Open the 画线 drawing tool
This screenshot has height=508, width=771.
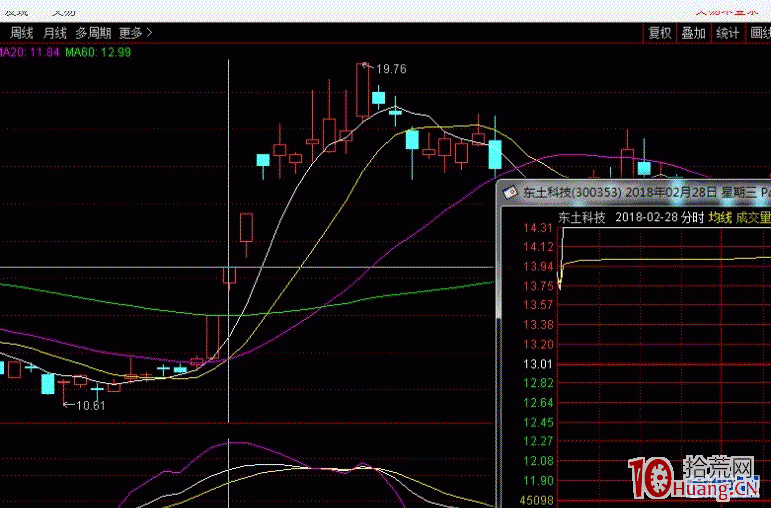point(759,33)
